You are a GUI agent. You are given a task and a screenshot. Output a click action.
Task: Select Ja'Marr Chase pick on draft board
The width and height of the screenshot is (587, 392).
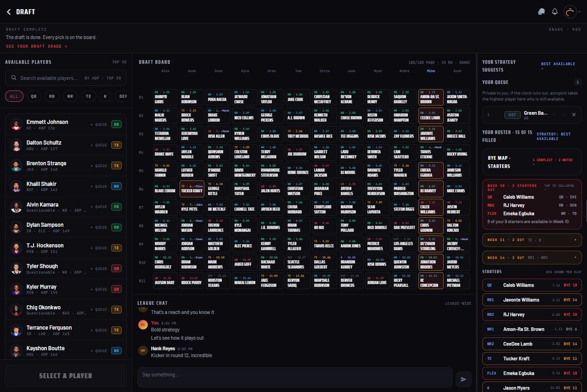tap(246, 97)
